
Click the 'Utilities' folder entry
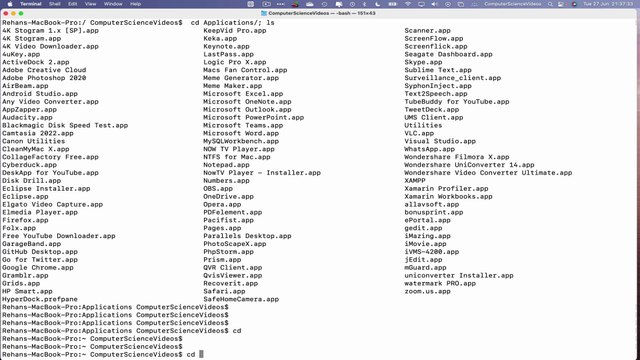[423, 125]
